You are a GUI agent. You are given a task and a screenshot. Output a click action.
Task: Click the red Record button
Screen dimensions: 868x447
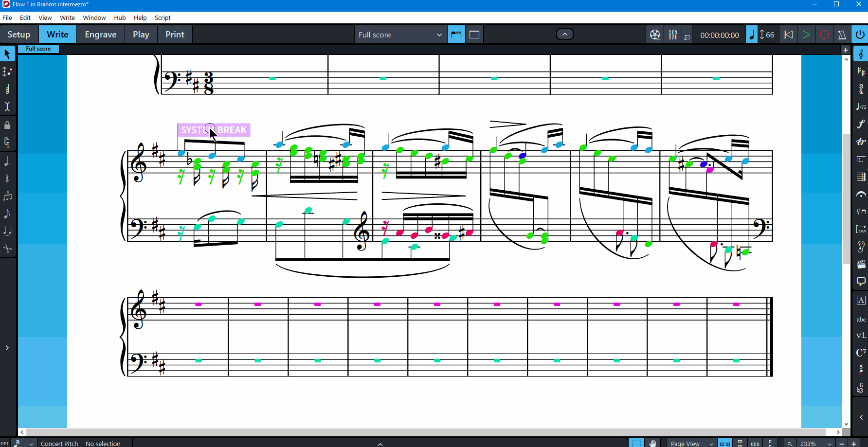pyautogui.click(x=824, y=35)
